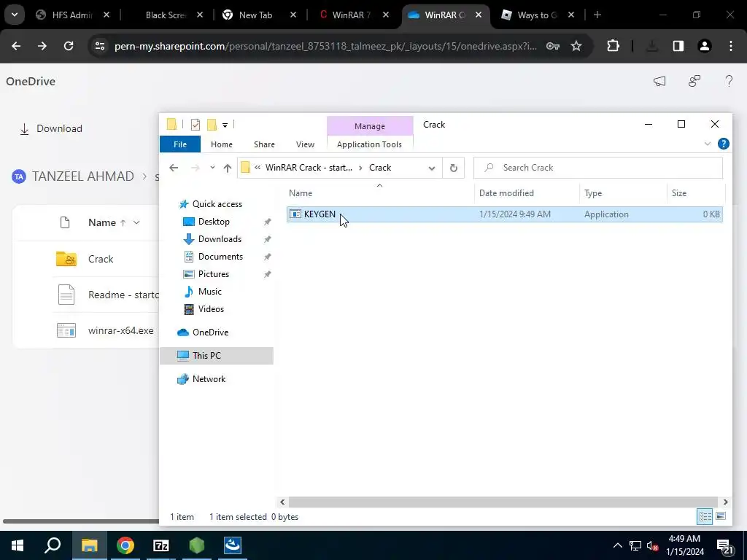747x560 pixels.
Task: Open Crack folder in OneDrive list
Action: pos(101,259)
